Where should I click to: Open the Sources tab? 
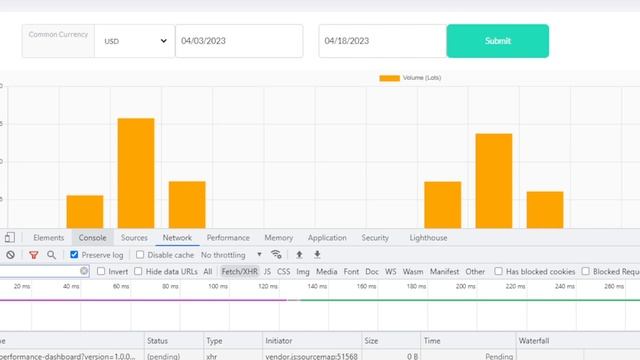click(x=134, y=238)
